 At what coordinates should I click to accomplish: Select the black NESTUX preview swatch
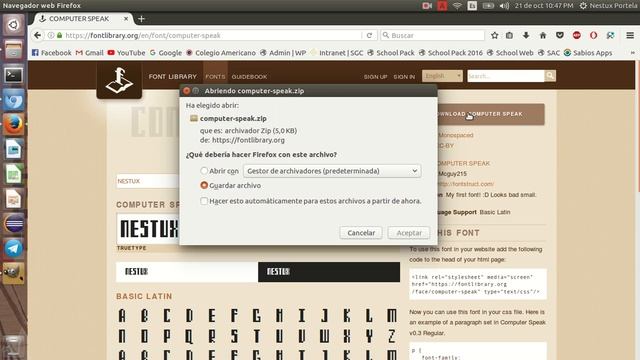coord(329,272)
